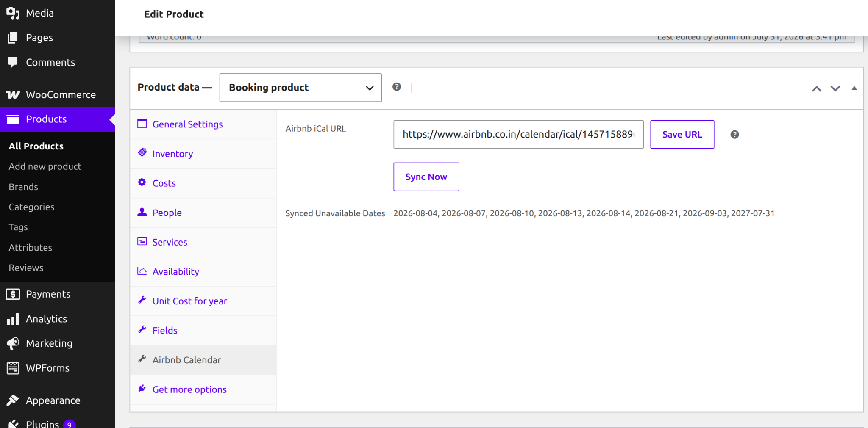
Task: Click help icon beside Save URL
Action: (734, 135)
